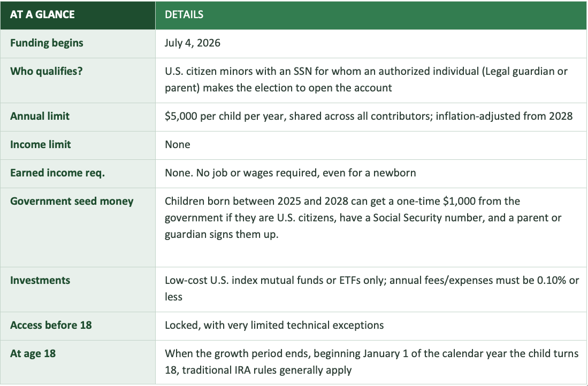Select the "Who qualifies?" row label

click(47, 71)
